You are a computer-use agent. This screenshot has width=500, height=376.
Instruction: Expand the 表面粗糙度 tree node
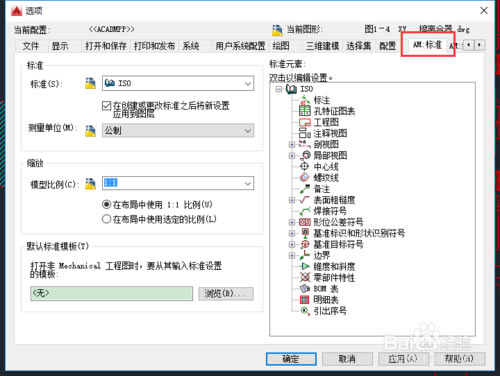pyautogui.click(x=292, y=200)
